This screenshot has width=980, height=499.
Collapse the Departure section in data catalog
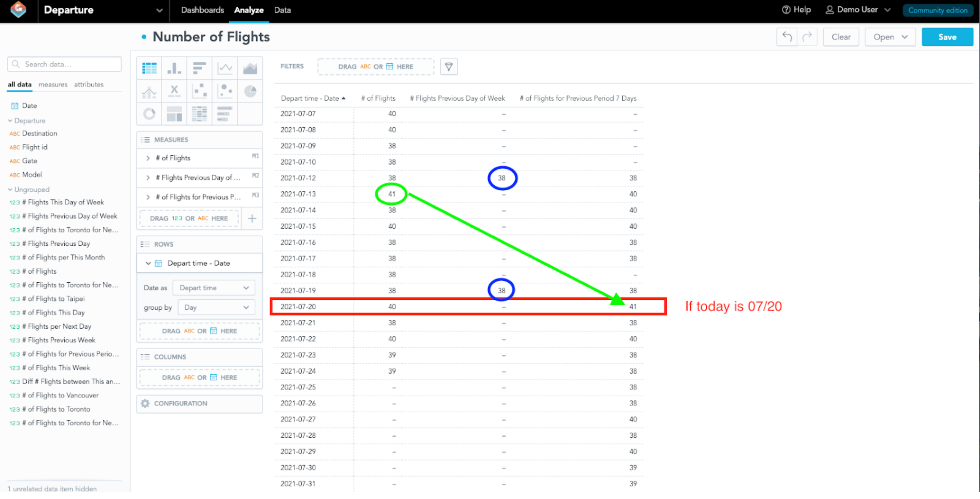(x=10, y=120)
